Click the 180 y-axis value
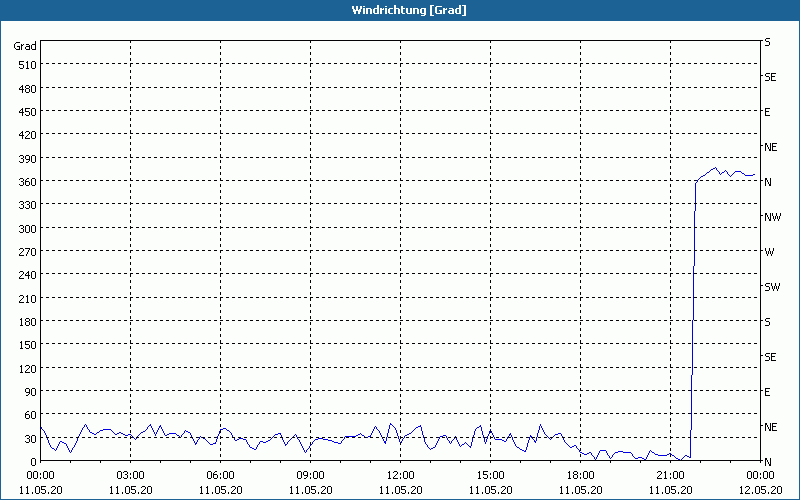800x500 pixels. click(28, 322)
